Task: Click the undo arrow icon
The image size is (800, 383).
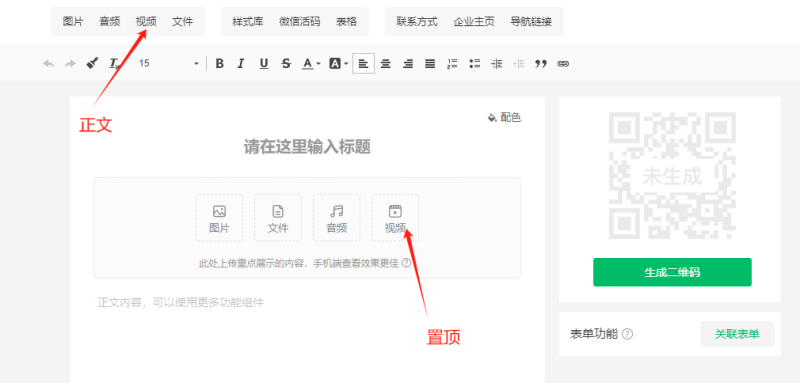Action: pyautogui.click(x=48, y=64)
